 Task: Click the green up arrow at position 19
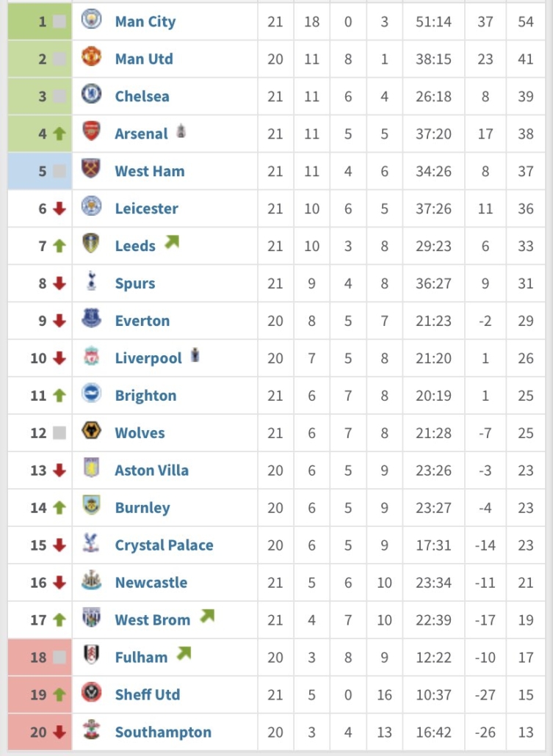[x=59, y=695]
